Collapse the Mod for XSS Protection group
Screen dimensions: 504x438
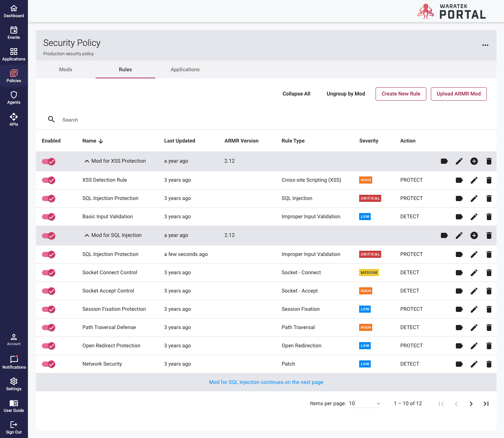(87, 161)
